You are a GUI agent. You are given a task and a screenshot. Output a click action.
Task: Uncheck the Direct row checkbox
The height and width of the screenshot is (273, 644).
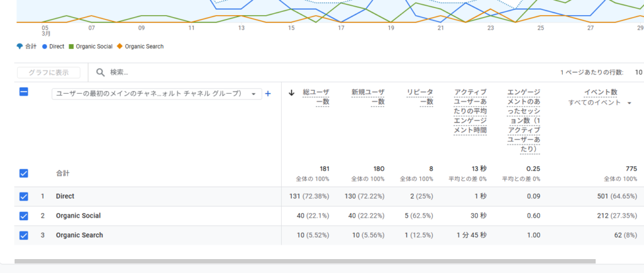pos(24,196)
